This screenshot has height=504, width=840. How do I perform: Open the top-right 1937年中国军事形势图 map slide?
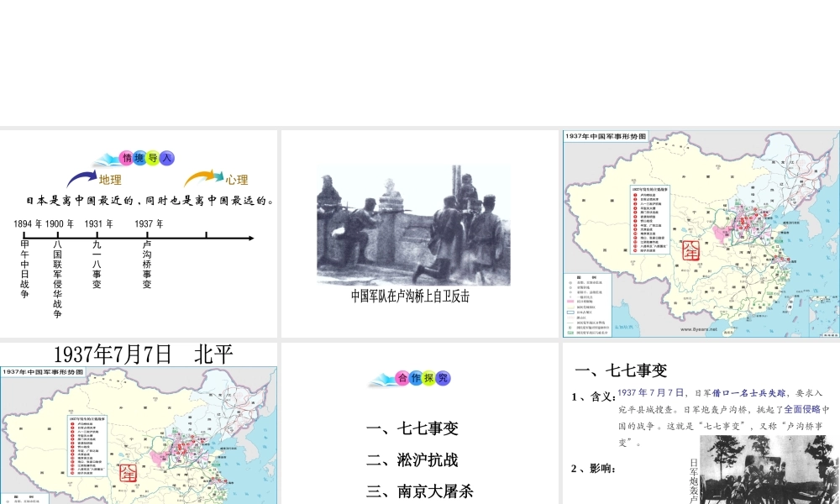point(701,234)
